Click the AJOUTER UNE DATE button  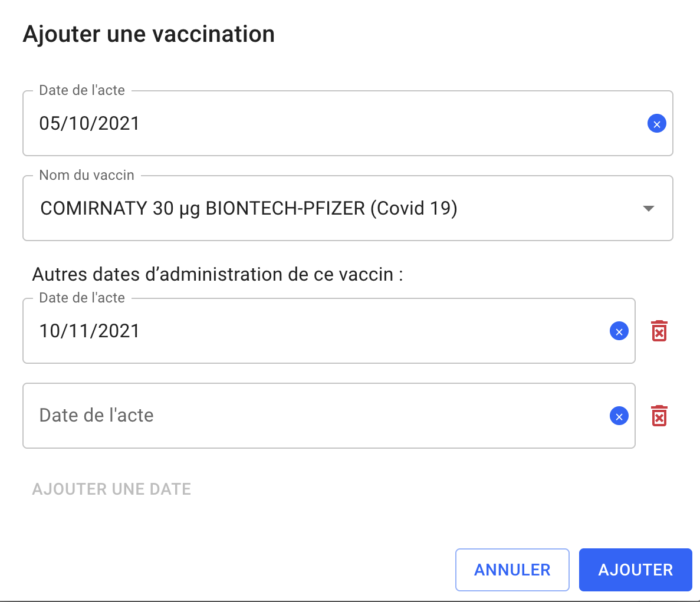pyautogui.click(x=111, y=489)
